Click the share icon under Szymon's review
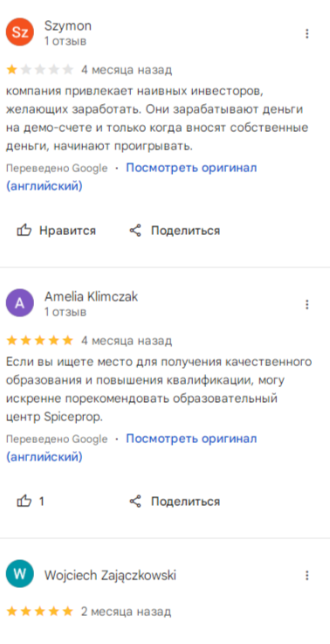Screen dimensions: 330x644 point(135,231)
